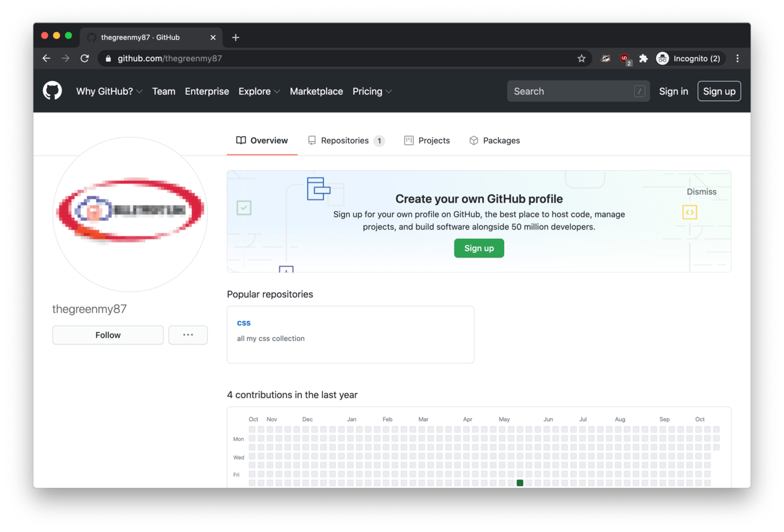Open the uBlock Origin extension icon

tap(625, 59)
